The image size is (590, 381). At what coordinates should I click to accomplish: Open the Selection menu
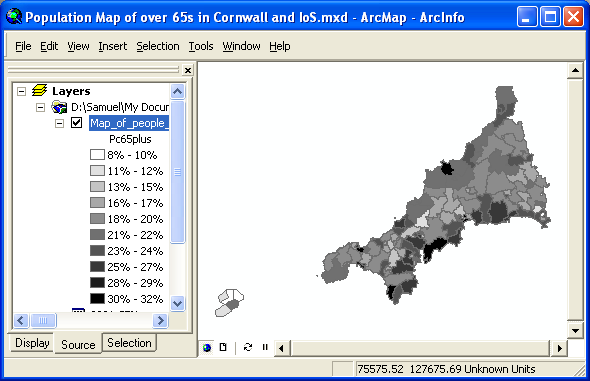pos(158,46)
